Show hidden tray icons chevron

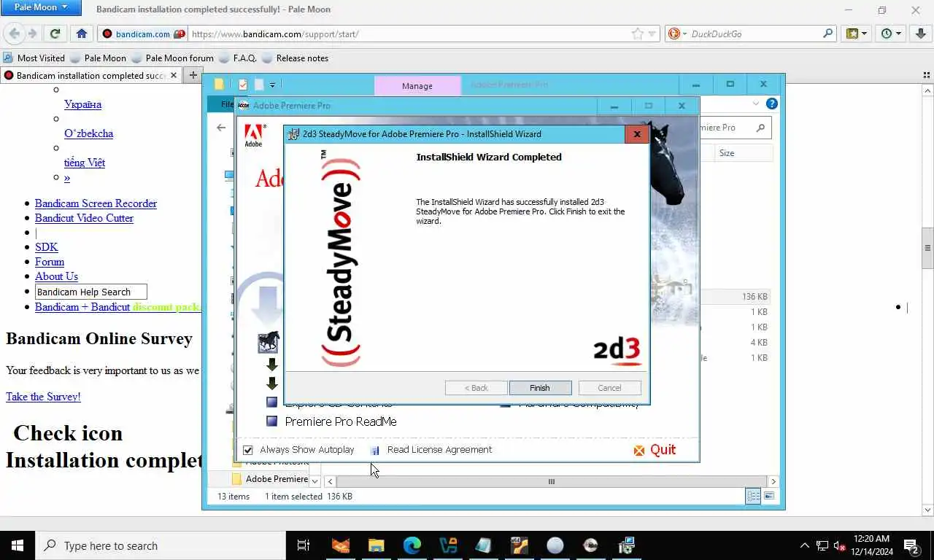coord(805,545)
